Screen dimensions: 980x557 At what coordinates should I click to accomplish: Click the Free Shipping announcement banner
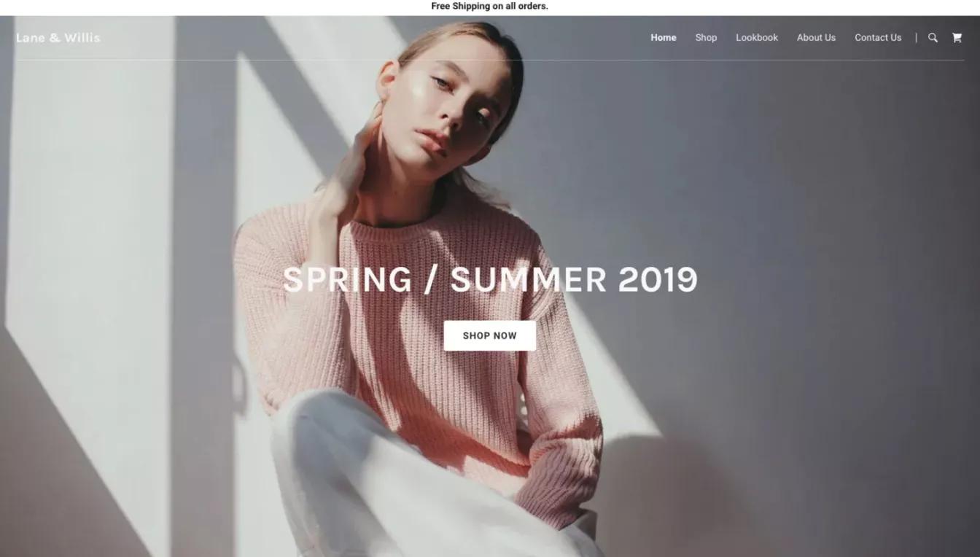tap(490, 7)
